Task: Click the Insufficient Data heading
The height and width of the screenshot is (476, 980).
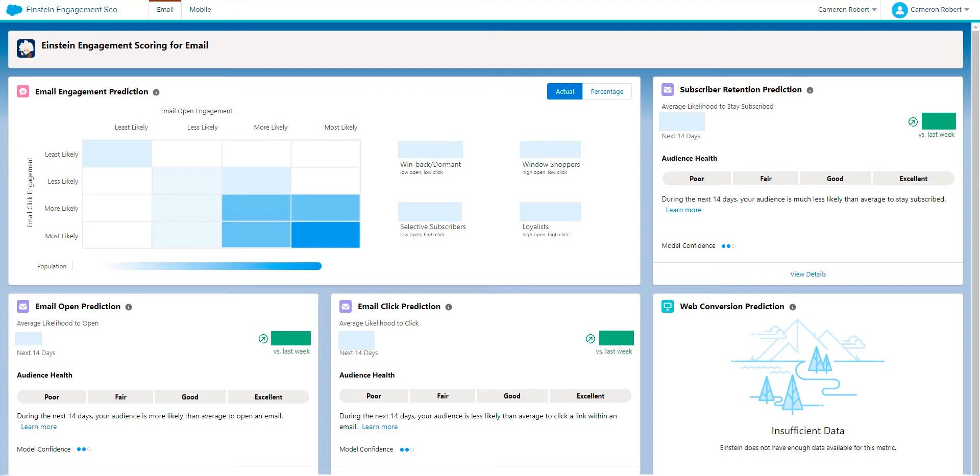Action: coord(808,431)
